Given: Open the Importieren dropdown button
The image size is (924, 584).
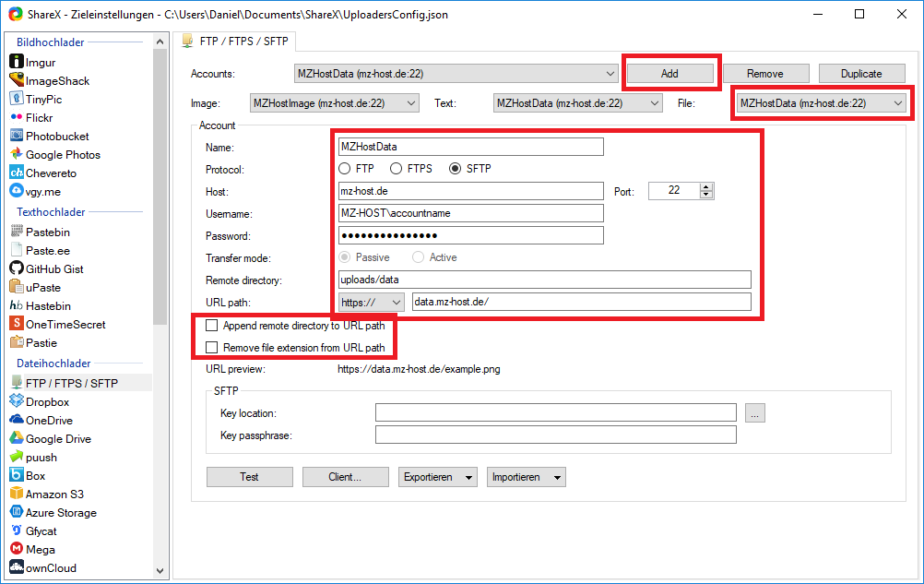Looking at the screenshot, I should coord(527,477).
